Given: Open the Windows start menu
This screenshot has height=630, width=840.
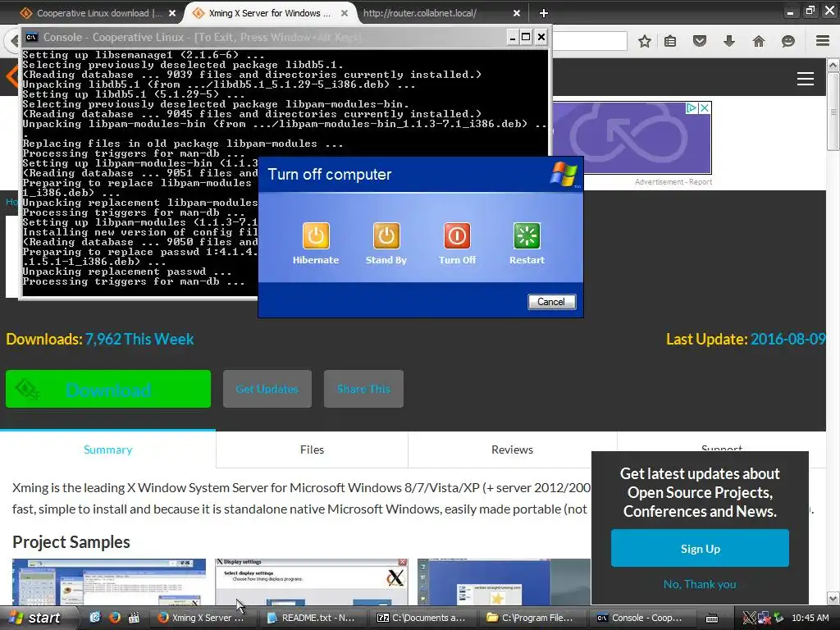Looking at the screenshot, I should (35, 618).
